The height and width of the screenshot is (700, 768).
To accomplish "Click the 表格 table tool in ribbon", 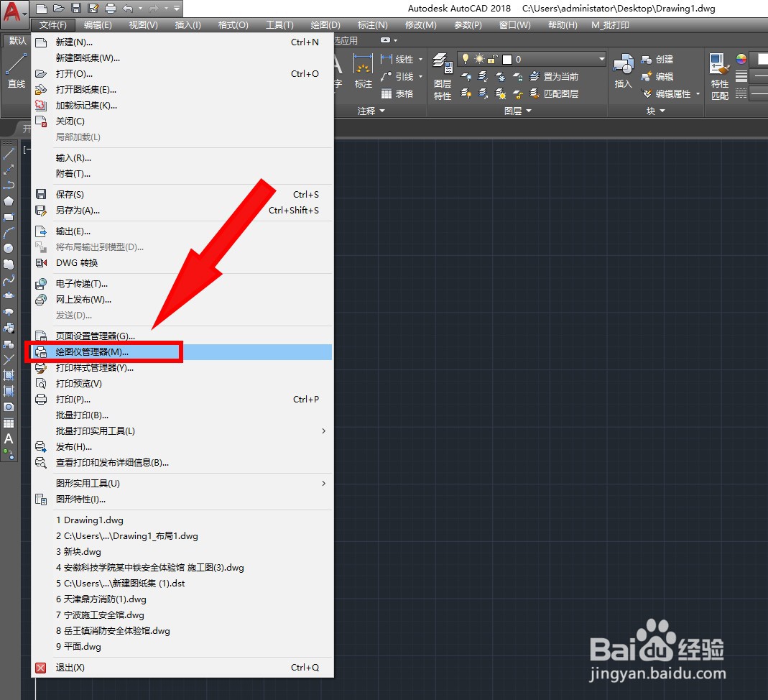I will [397, 93].
